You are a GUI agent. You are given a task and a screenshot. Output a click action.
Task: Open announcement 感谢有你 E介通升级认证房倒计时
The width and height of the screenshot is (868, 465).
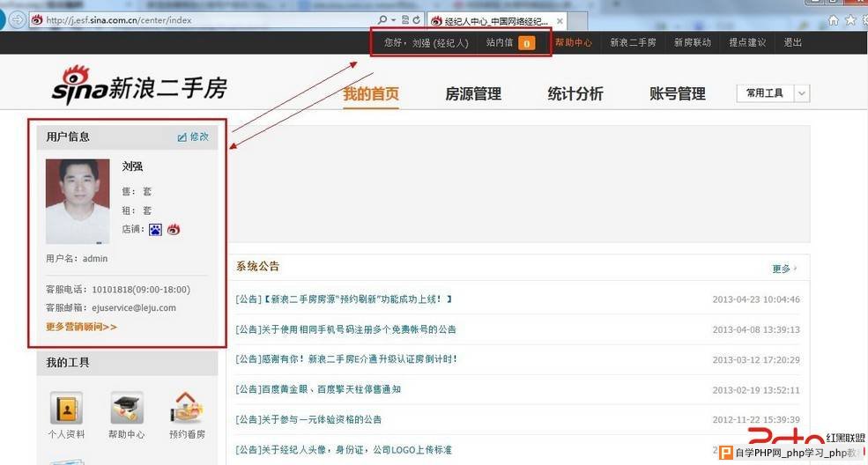click(x=346, y=359)
